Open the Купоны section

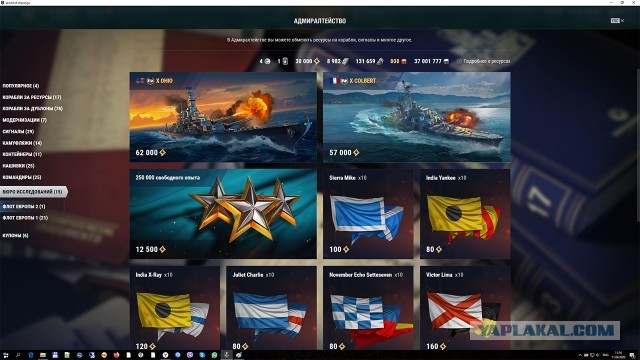15,236
